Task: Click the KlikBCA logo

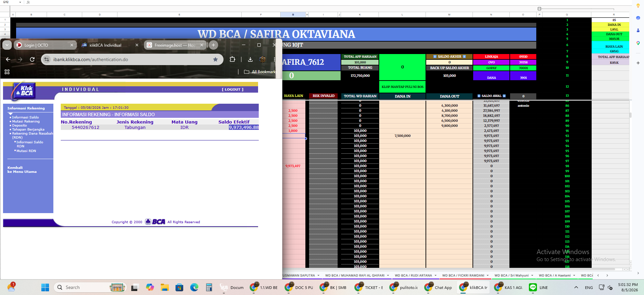Action: (x=24, y=91)
